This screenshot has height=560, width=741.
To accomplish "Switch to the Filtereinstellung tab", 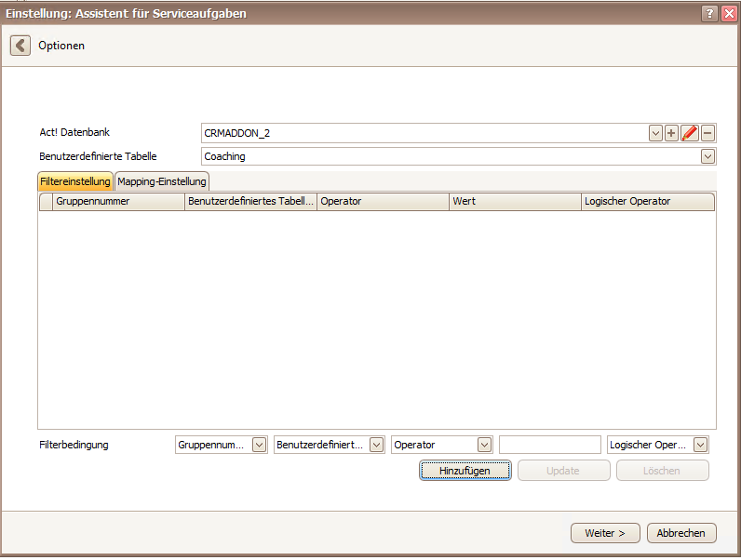I will 75,181.
